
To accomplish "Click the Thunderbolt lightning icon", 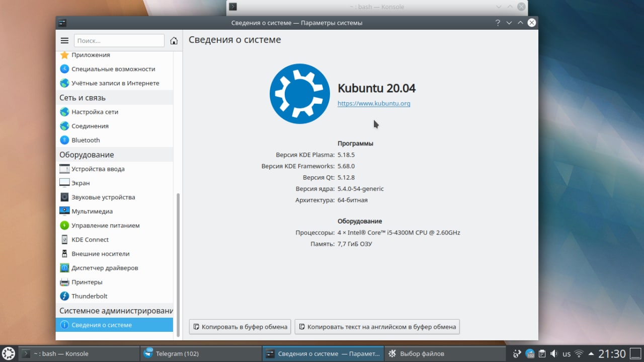I will [64, 296].
